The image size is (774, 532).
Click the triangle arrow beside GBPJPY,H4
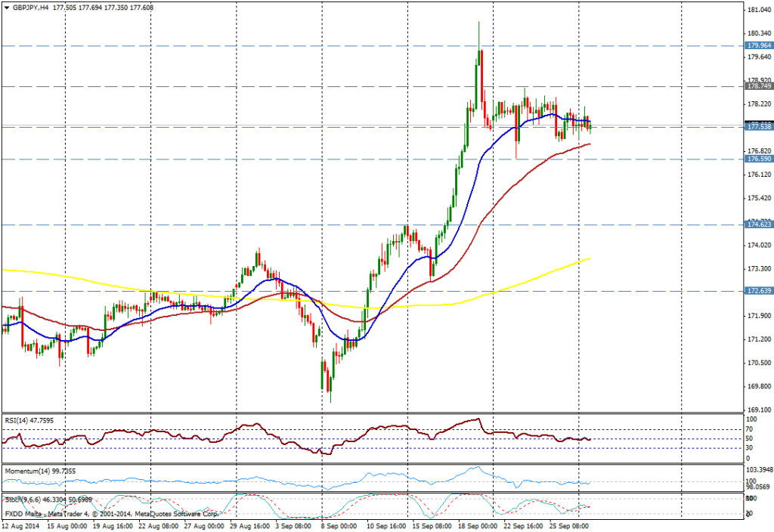(x=6, y=6)
